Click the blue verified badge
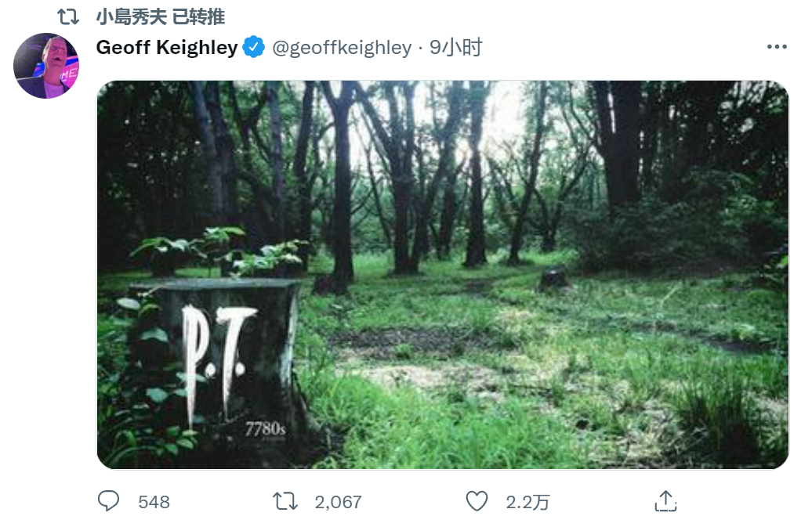 (253, 48)
